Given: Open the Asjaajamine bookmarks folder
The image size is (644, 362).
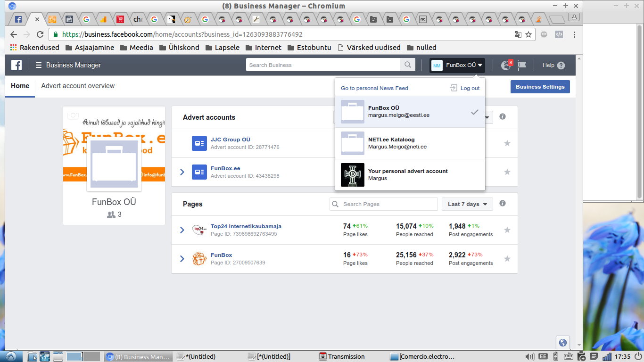Looking at the screenshot, I should click(x=90, y=48).
